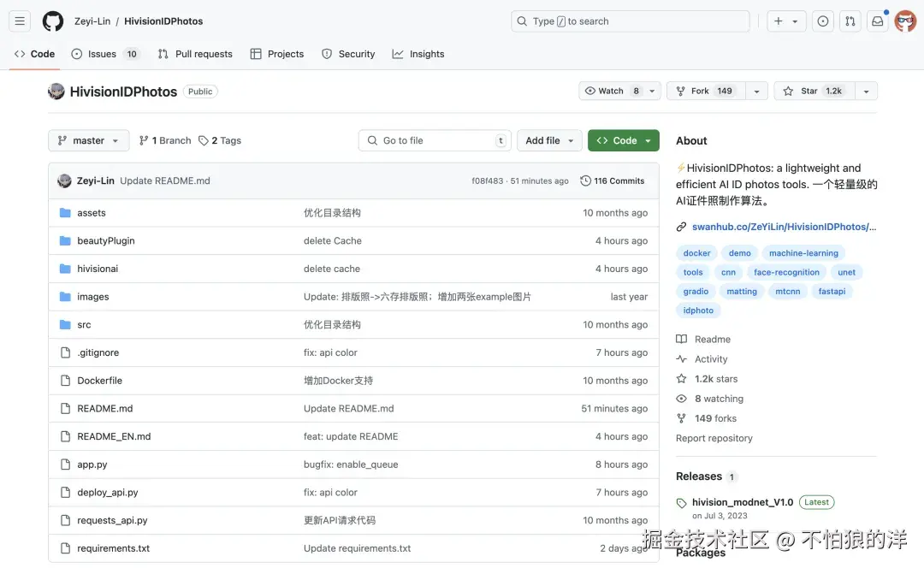The image size is (924, 568).
Task: Open the README_EN.md file
Action: pos(114,436)
